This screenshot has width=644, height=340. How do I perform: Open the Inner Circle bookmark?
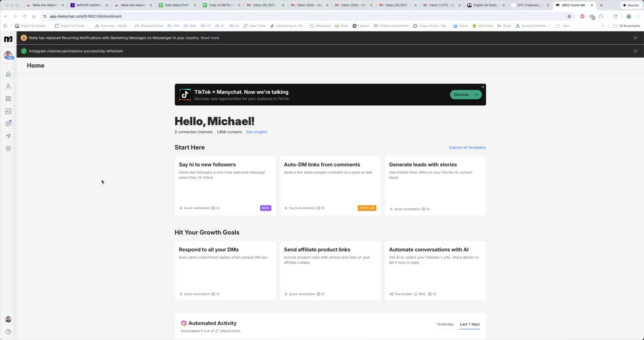click(254, 26)
